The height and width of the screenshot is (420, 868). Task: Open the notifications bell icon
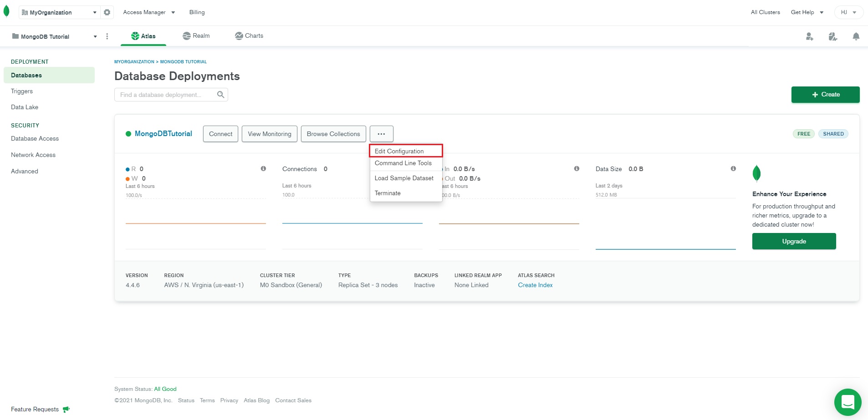pos(856,36)
